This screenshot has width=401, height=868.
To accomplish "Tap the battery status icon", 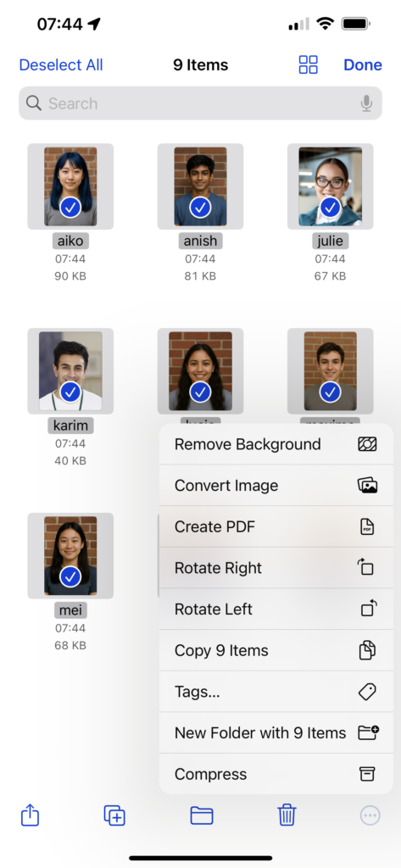I will [x=356, y=24].
